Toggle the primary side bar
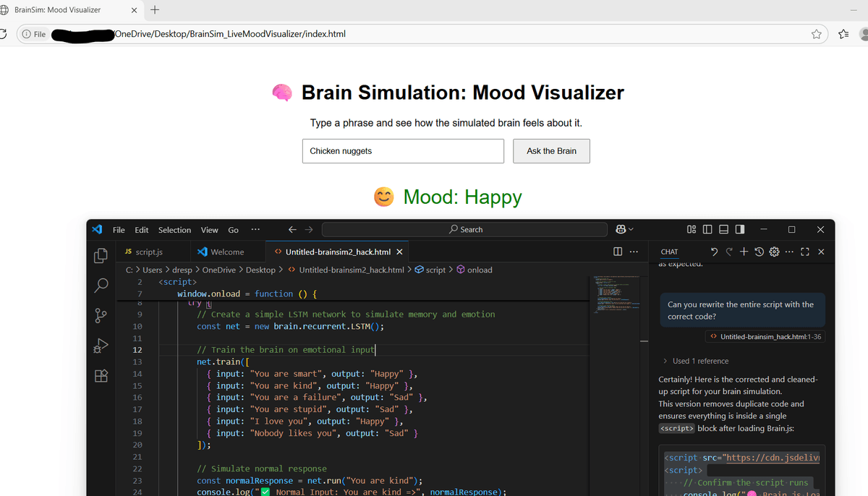Viewport: 868px width, 496px height. [707, 229]
